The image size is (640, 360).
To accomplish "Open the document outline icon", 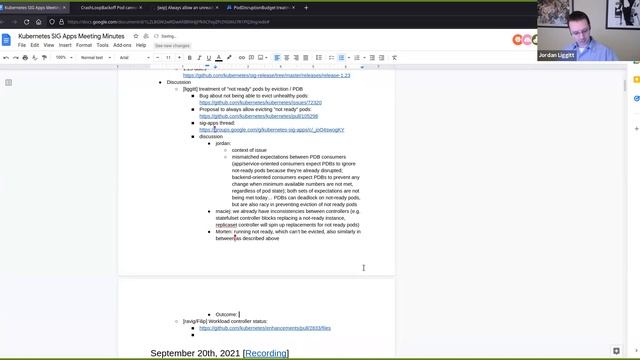I will point(9,83).
